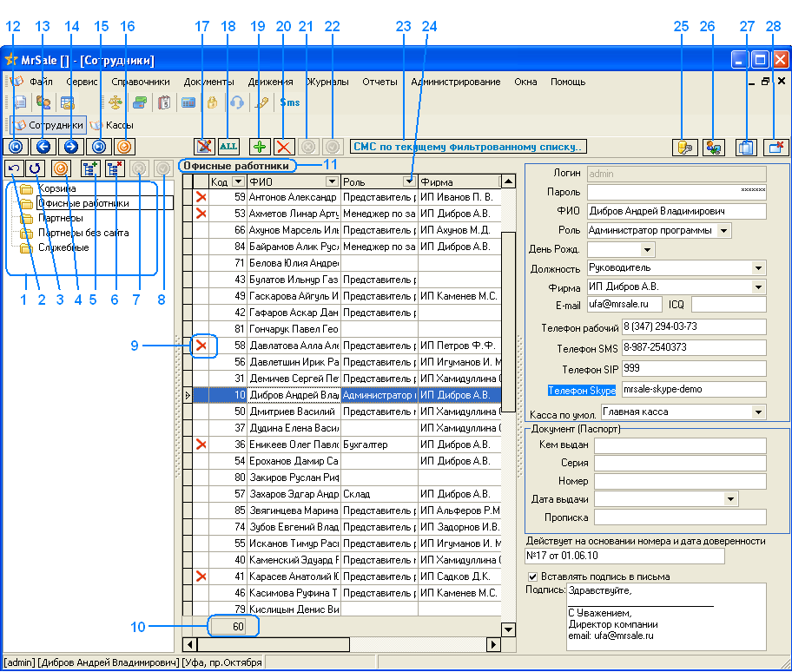The width and height of the screenshot is (792, 672).
Task: Select row 'Захаров Эдгар' in employee grid
Action: click(347, 494)
